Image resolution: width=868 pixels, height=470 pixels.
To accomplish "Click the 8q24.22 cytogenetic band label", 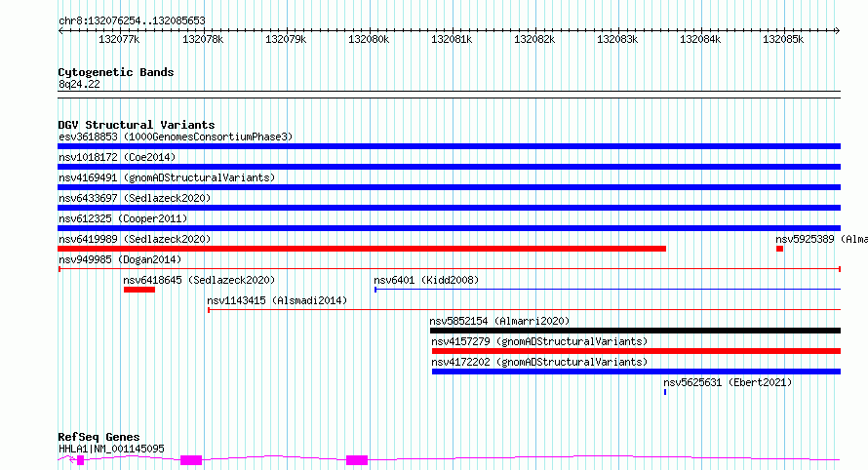I will (79, 84).
